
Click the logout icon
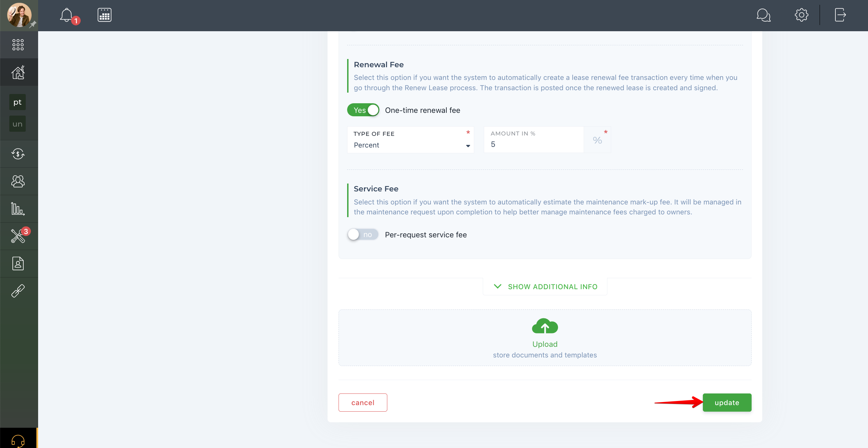pyautogui.click(x=840, y=15)
